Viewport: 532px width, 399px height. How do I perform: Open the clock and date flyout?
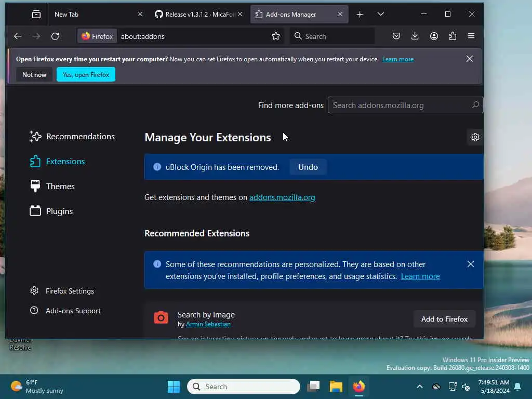(x=494, y=387)
